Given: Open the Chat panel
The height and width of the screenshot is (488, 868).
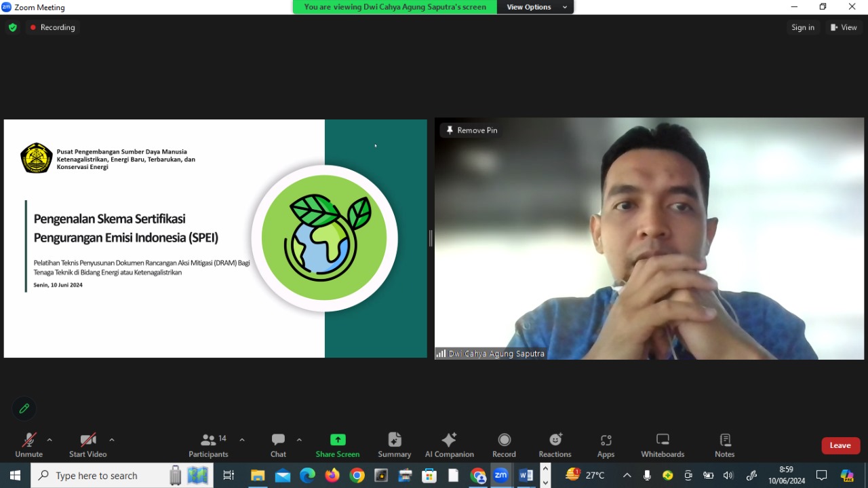Looking at the screenshot, I should [x=278, y=445].
